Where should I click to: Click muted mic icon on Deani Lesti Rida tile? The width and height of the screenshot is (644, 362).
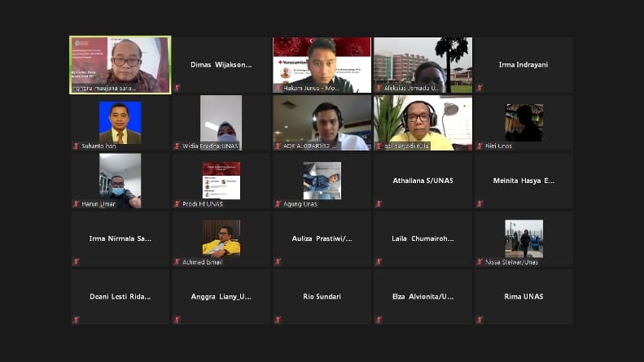click(76, 320)
